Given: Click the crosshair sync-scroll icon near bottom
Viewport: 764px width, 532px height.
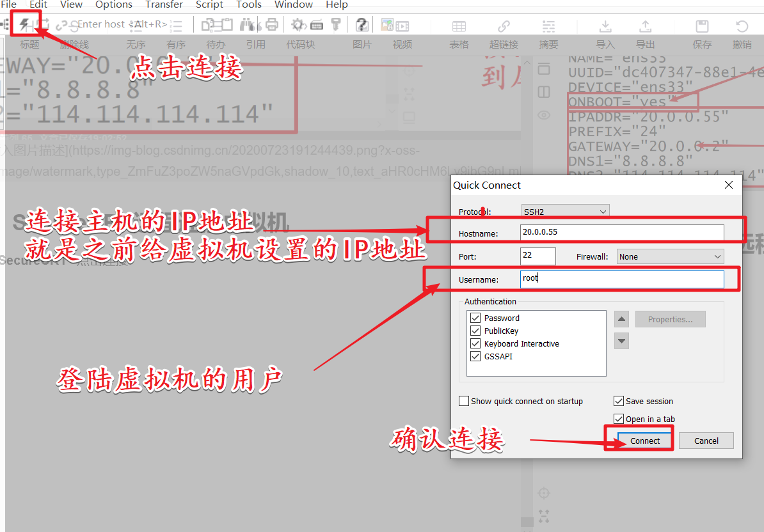Looking at the screenshot, I should [544, 494].
